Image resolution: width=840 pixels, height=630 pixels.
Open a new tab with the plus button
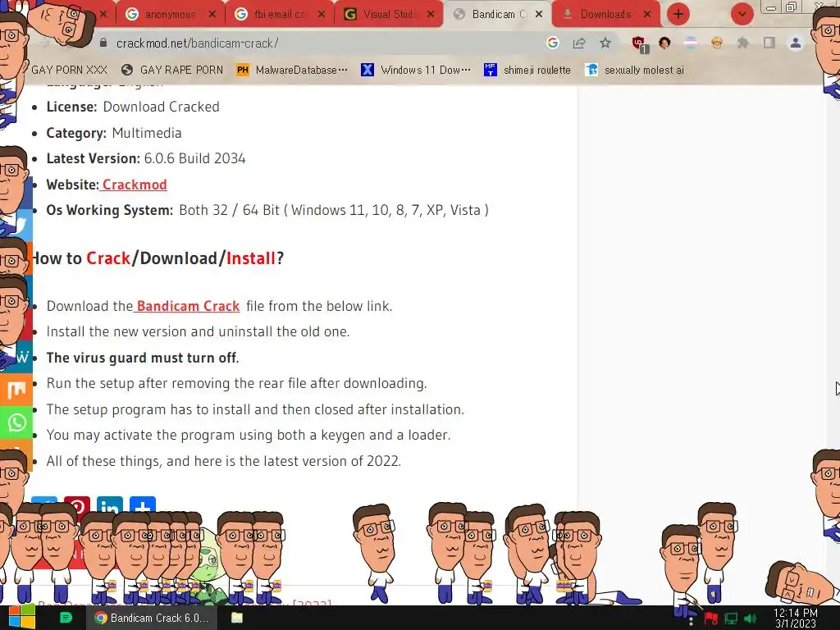678,15
